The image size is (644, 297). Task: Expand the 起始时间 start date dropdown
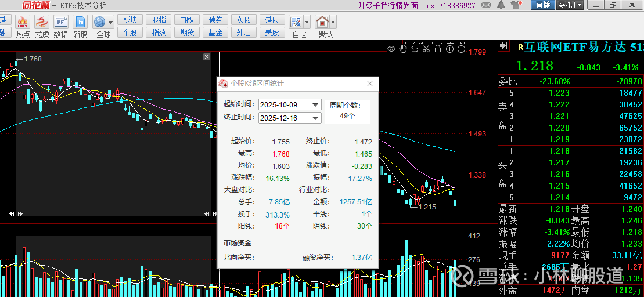(315, 105)
